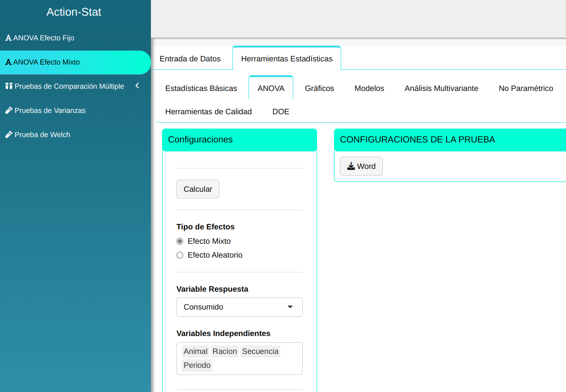Open the Análisis Multivariante tab

pos(441,88)
